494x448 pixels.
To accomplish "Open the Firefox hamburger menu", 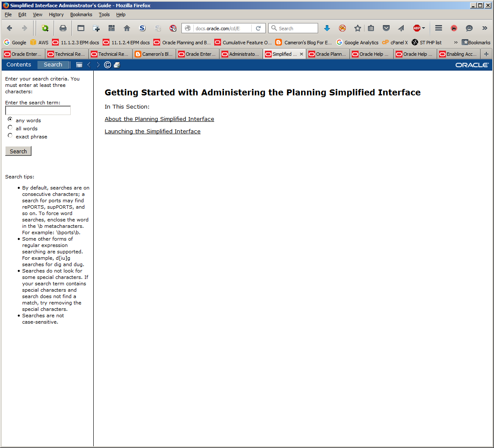I will coord(439,29).
